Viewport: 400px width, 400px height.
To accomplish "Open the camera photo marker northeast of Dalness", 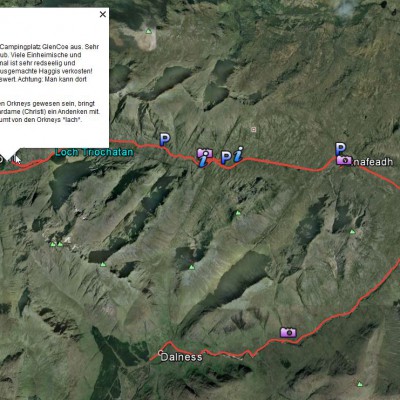I will tap(288, 332).
